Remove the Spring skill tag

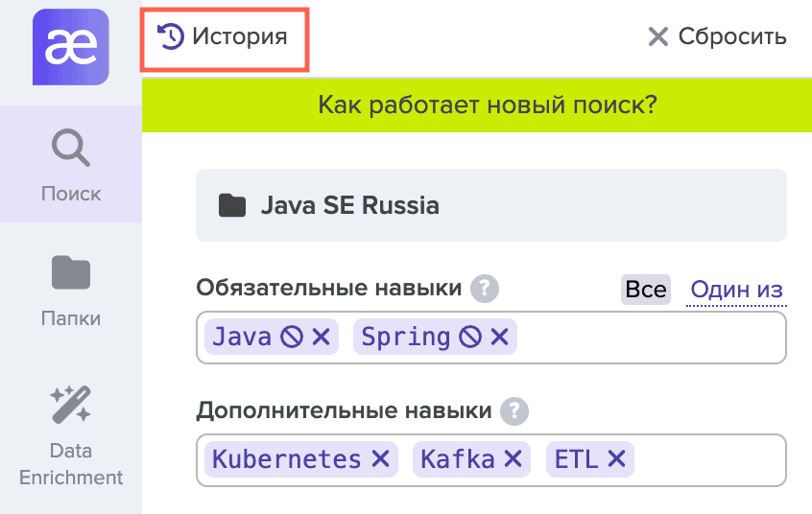[x=499, y=337]
